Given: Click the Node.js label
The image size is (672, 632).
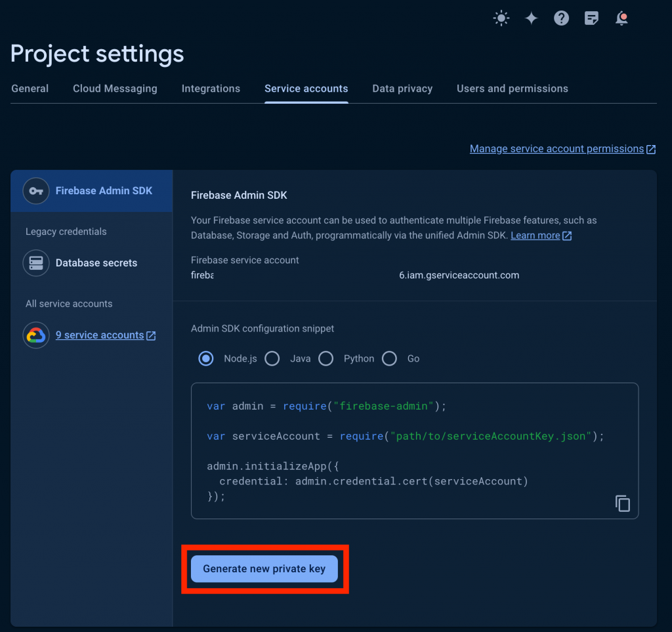Looking at the screenshot, I should [x=240, y=358].
